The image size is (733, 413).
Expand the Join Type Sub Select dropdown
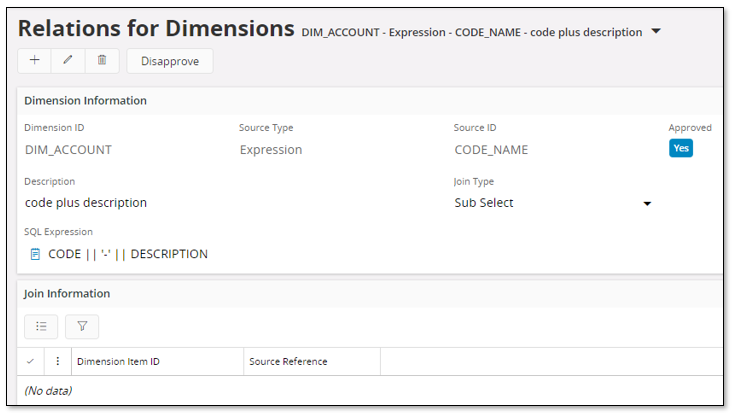(647, 204)
